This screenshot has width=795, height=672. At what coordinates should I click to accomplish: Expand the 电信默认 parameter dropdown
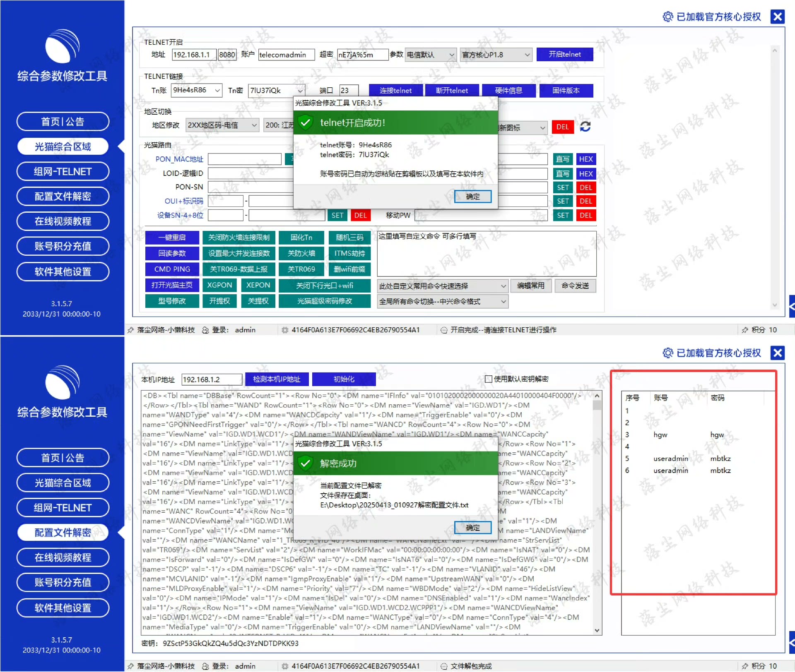coord(451,55)
